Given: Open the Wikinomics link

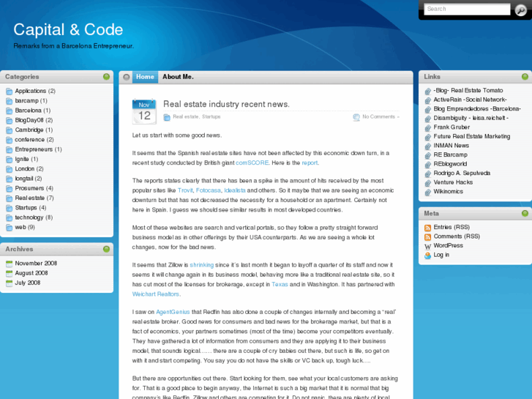Looking at the screenshot, I should coord(448,191).
